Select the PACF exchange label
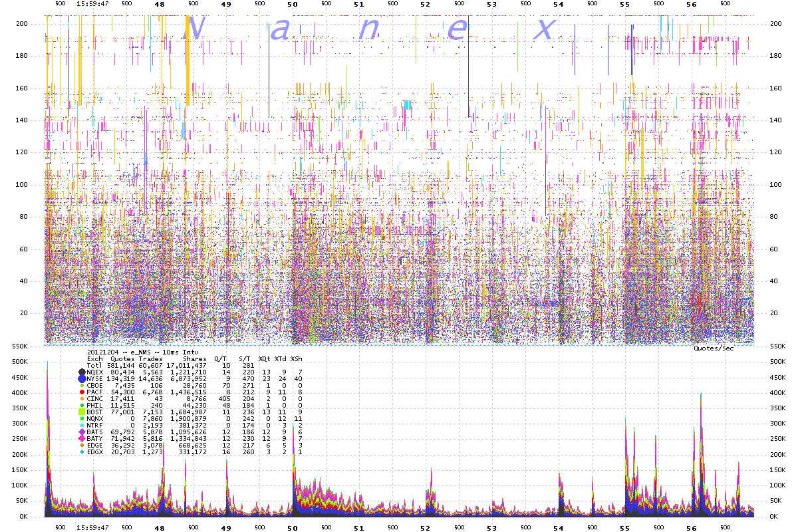798x532 pixels. (x=95, y=392)
